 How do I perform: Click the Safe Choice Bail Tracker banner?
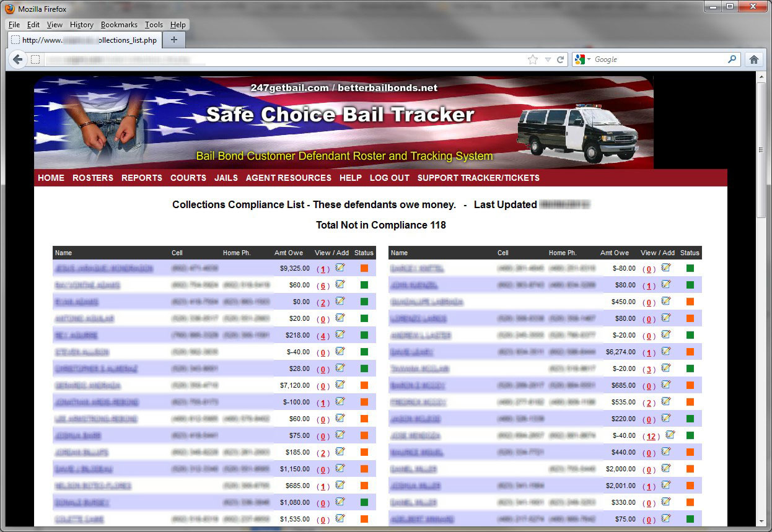click(344, 122)
